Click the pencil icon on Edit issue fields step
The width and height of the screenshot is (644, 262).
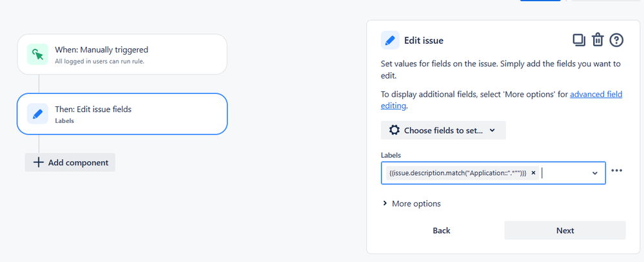tap(38, 114)
